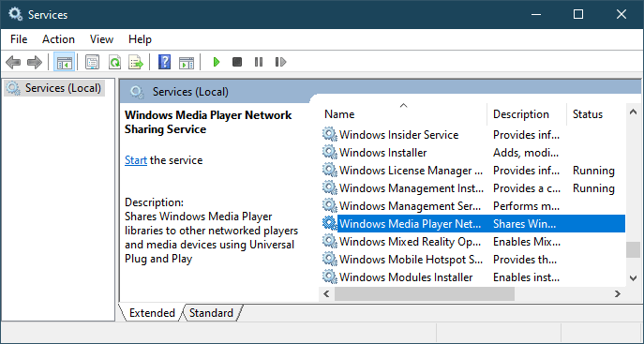Switch to the Standard tab

211,313
